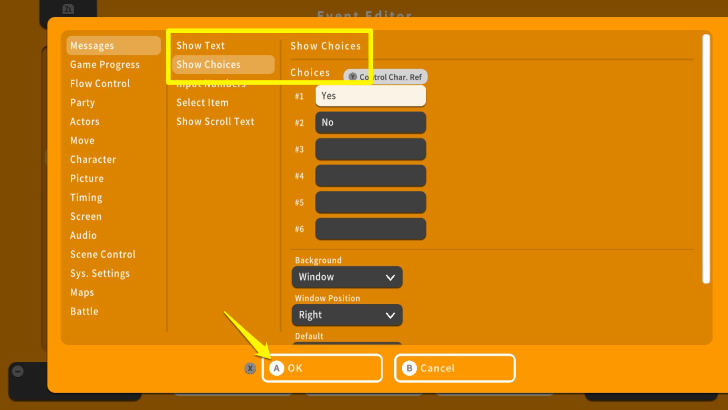Click the vertical scrollbar on the right
This screenshot has height=410, width=728.
coord(706,159)
